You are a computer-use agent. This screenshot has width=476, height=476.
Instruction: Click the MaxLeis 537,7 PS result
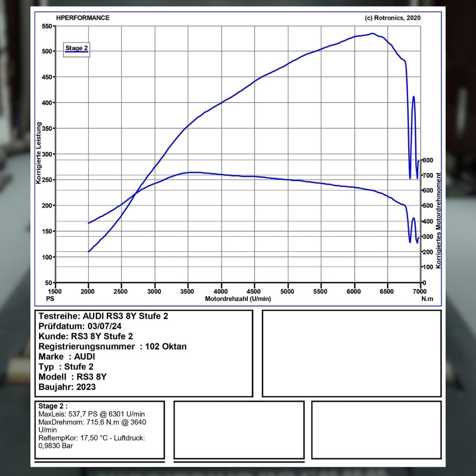coord(92,414)
